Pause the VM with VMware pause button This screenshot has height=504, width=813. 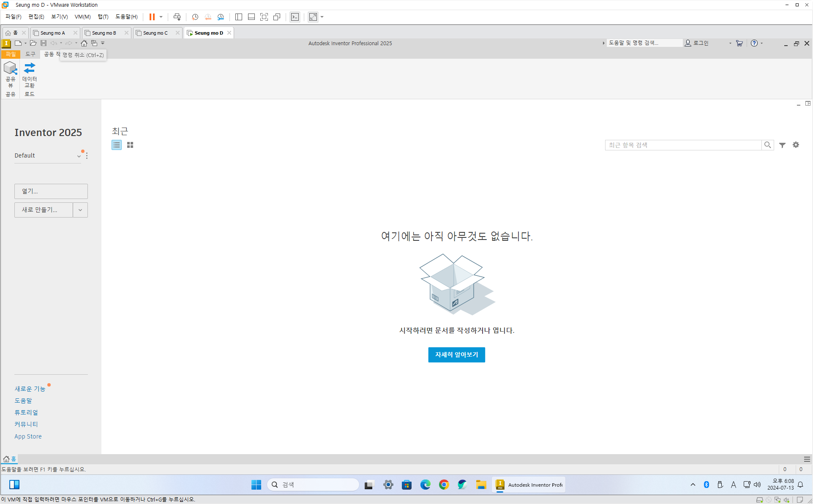152,17
